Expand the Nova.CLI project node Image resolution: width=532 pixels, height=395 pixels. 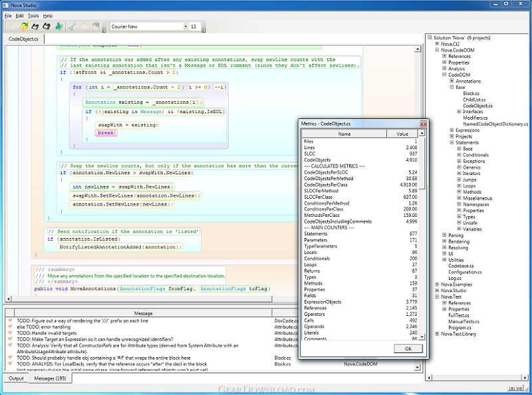[x=437, y=44]
